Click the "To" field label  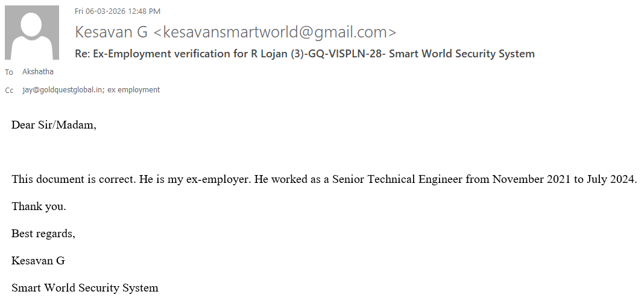pos(9,72)
